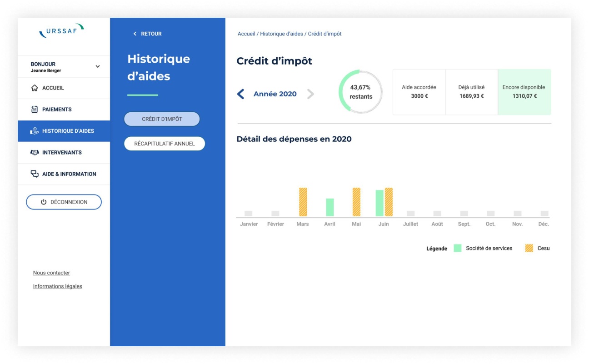Click the striped Cesu legend swatch
589x364 pixels.
click(x=529, y=248)
